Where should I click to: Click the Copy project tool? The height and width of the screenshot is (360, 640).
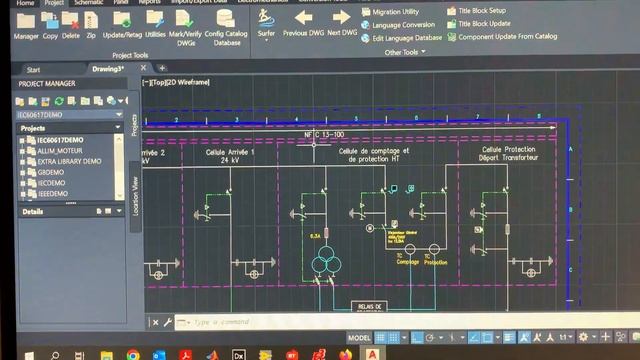(x=50, y=25)
